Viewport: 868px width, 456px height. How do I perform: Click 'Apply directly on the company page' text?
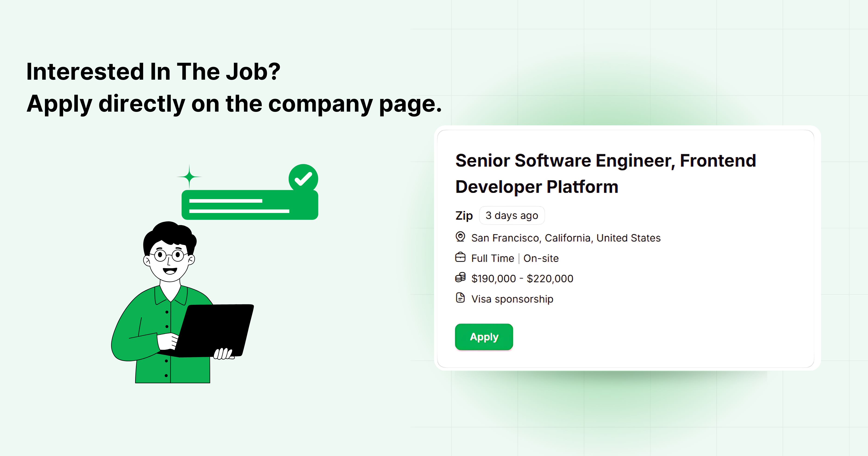point(234,104)
